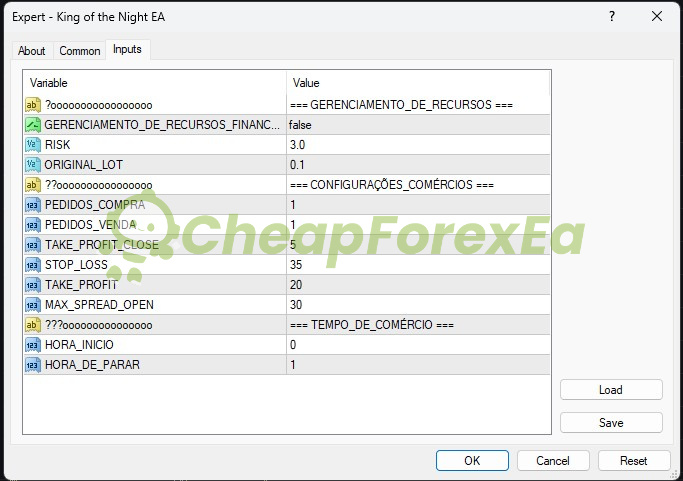Screen dimensions: 683x481
Task: Select the ORIGINAL_LOT variable icon
Action: pos(32,165)
